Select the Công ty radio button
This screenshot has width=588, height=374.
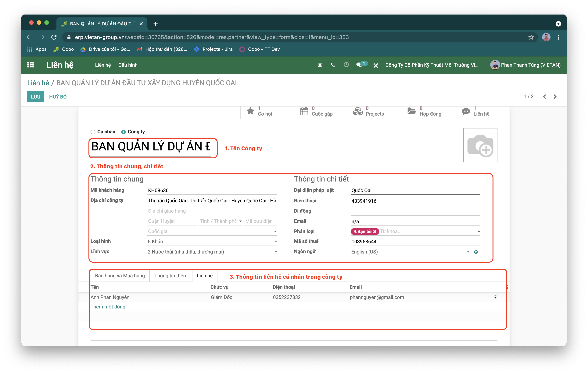point(124,132)
